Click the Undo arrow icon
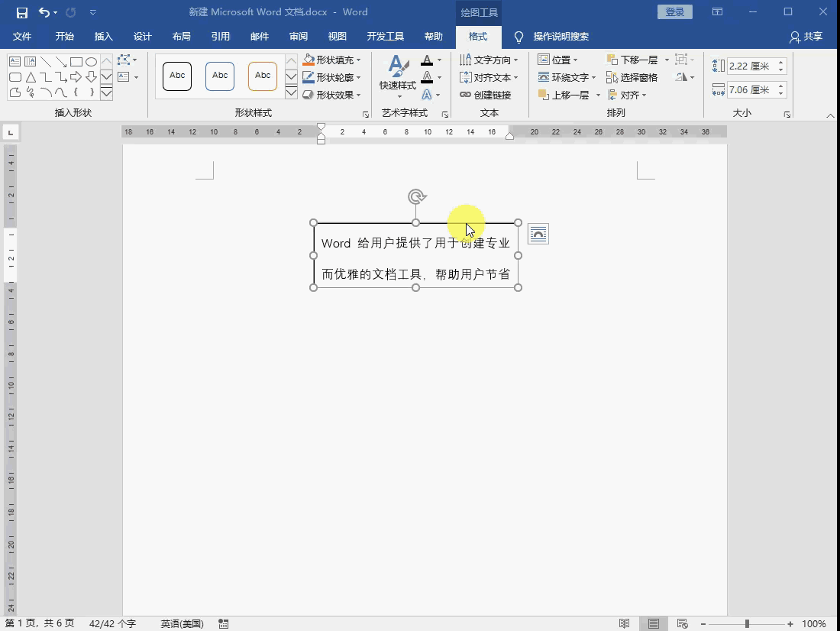Viewport: 840px width, 631px height. tap(44, 12)
